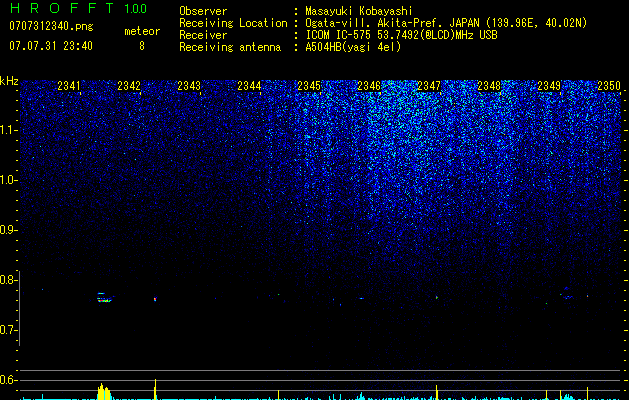Click the 1.0 kHz axis label

(9, 180)
